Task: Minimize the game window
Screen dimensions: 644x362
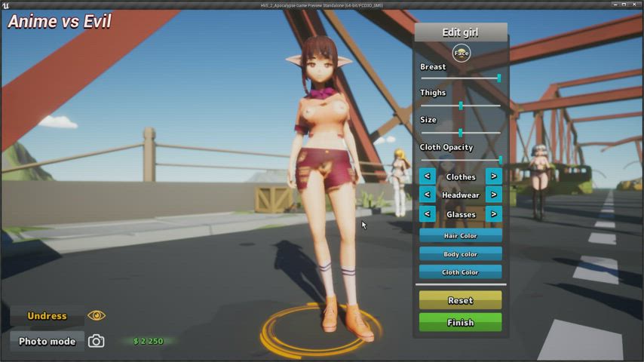Action: pos(615,5)
